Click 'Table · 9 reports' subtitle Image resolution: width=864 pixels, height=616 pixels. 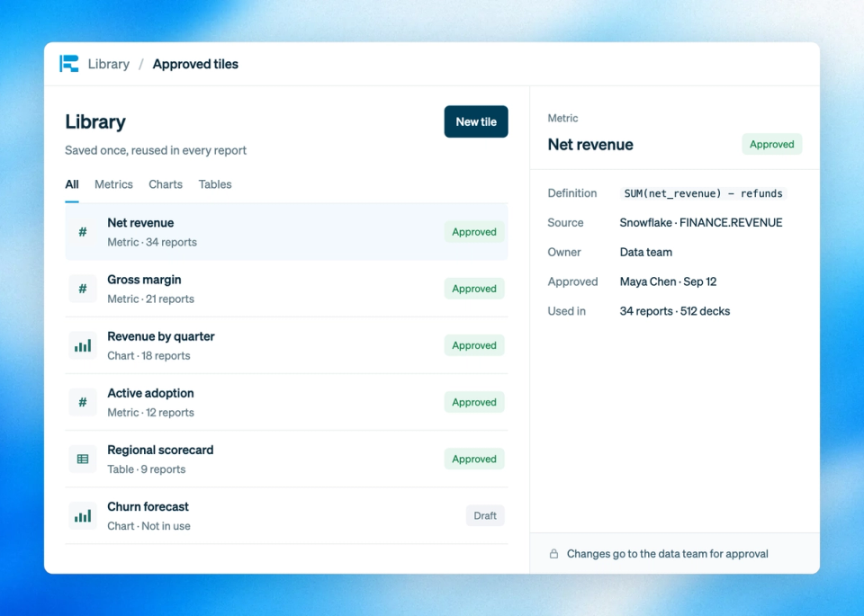146,469
